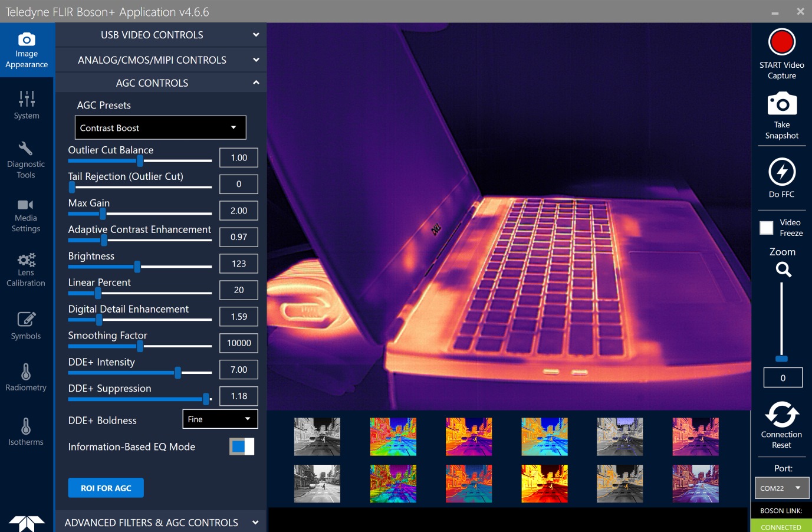Enable the Video Freeze checkbox

click(766, 228)
